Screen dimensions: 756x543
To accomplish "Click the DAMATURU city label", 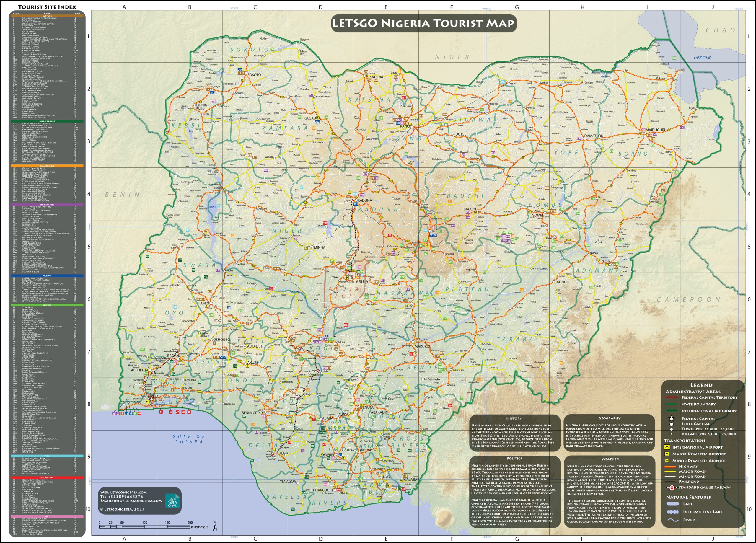I will click(594, 136).
